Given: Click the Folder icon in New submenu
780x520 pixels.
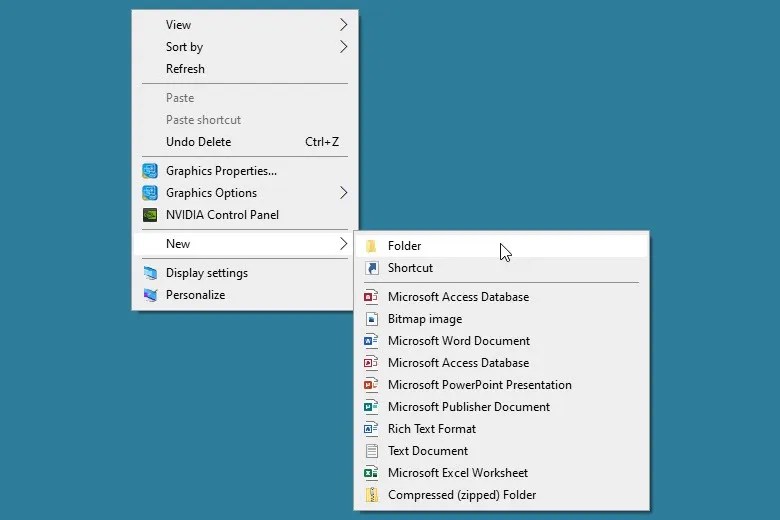Looking at the screenshot, I should pyautogui.click(x=371, y=246).
